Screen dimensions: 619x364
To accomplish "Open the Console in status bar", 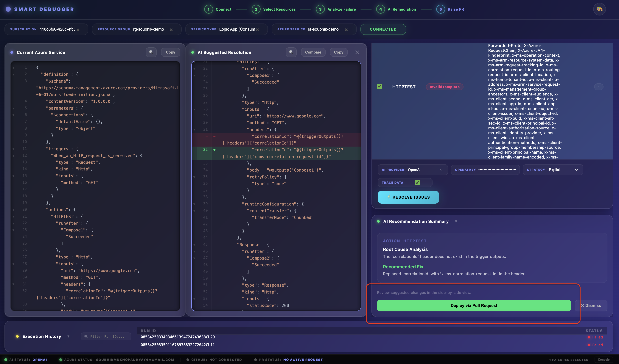I will point(604,360).
